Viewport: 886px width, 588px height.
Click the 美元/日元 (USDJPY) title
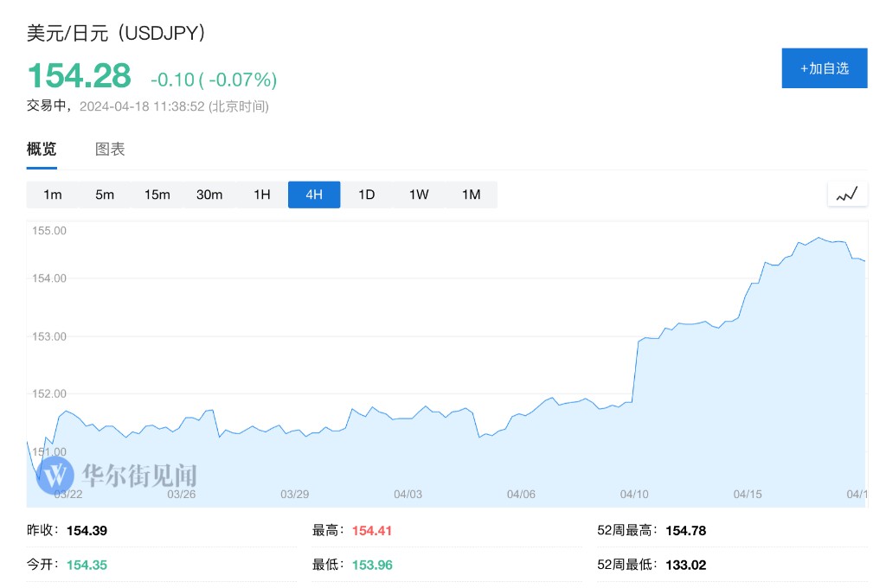pyautogui.click(x=116, y=34)
